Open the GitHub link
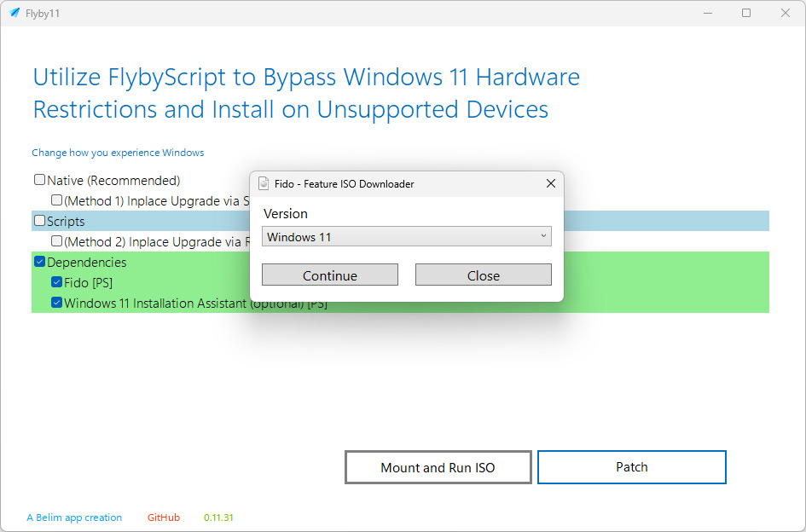The image size is (806, 532). tap(164, 518)
